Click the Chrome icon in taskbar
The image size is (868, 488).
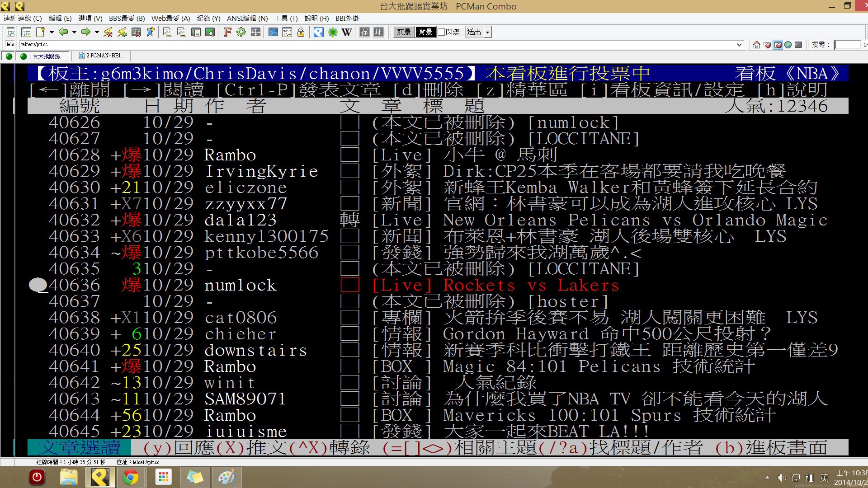(x=130, y=477)
